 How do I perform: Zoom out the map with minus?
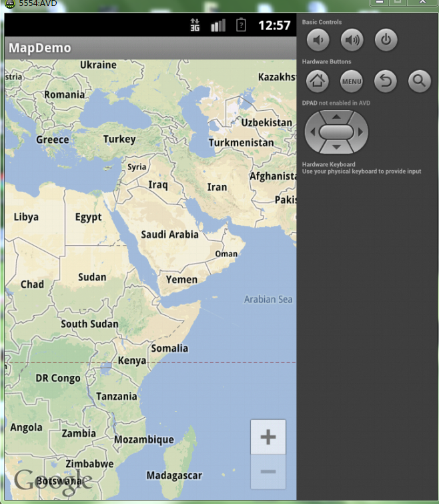pos(268,471)
